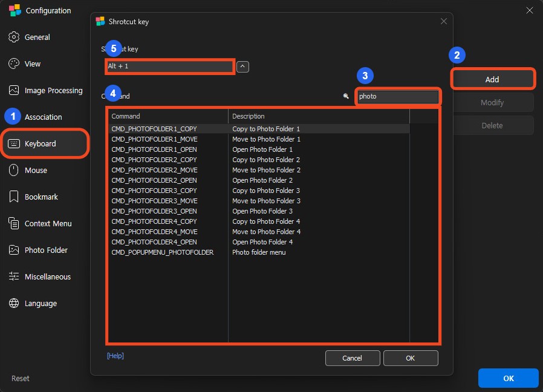
Task: Select CMD_PHOTOFOLDER4_COPY row
Action: (259, 221)
